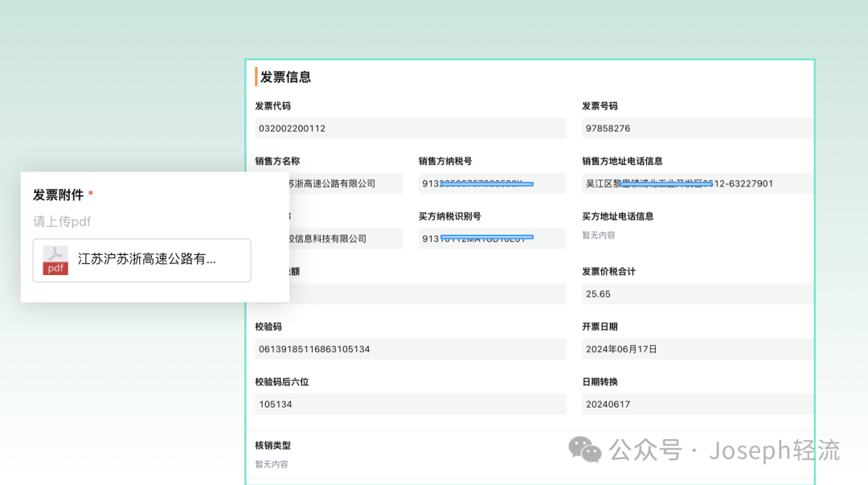
Task: Click the 发票信息 section heading
Action: tap(285, 77)
